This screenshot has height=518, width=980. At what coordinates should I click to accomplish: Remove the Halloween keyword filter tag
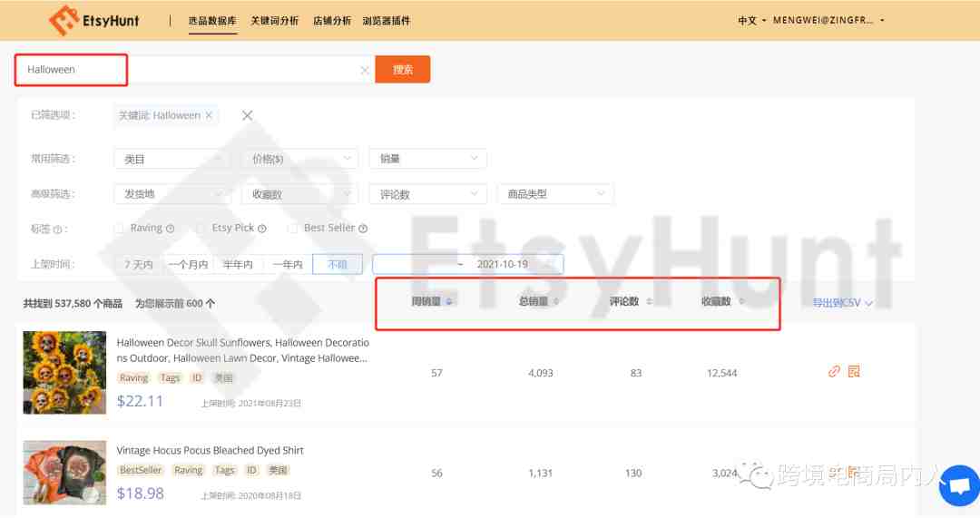tap(209, 115)
